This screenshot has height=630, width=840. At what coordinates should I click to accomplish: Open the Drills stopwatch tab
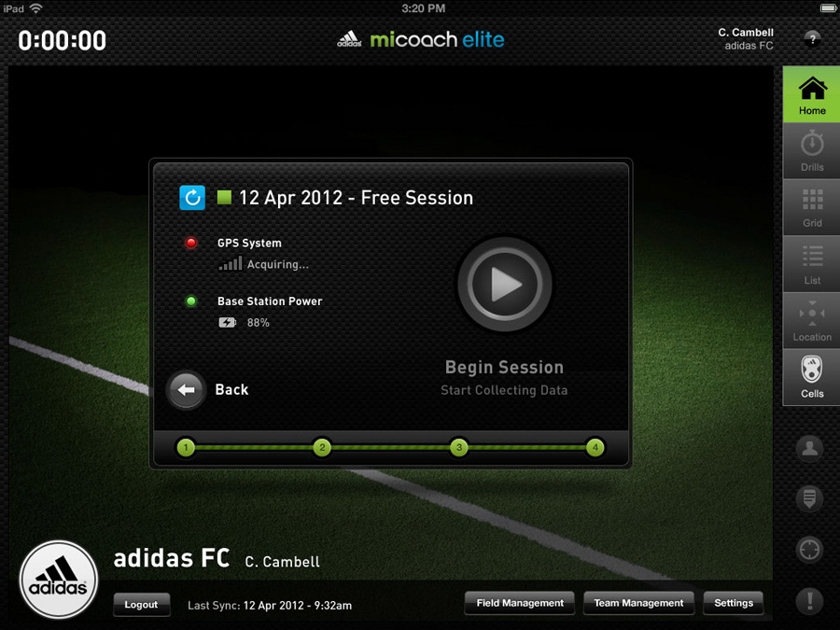[x=812, y=151]
